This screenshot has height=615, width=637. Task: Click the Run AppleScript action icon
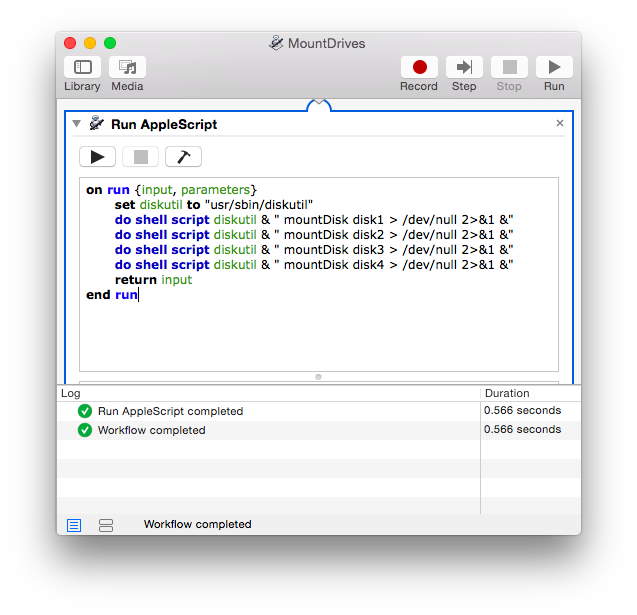[x=97, y=123]
